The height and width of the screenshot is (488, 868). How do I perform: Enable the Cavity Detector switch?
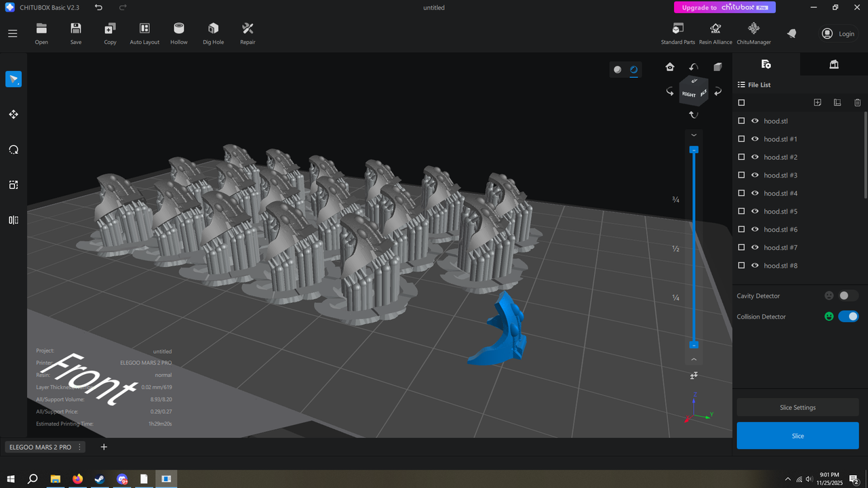coord(848,296)
